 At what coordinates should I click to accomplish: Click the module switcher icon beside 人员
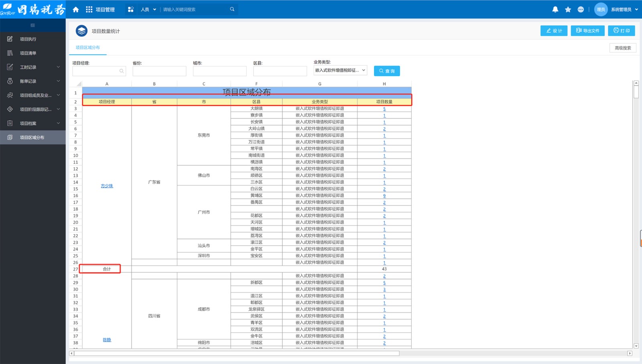pyautogui.click(x=131, y=9)
